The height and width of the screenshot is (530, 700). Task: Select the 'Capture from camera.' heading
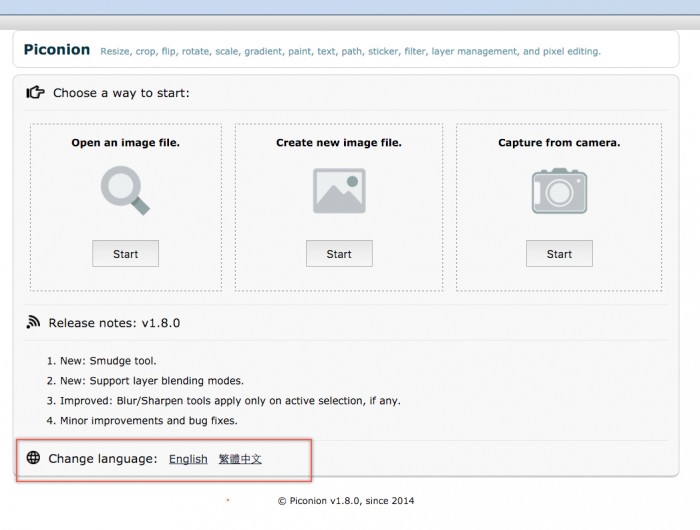click(559, 143)
